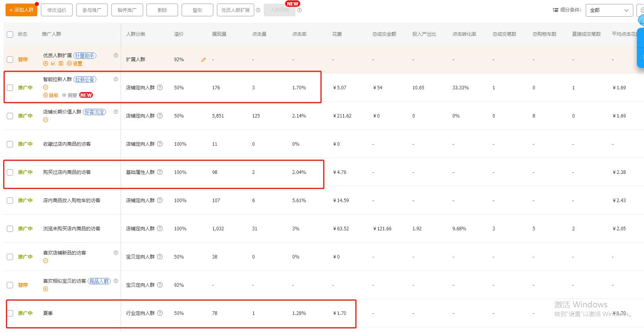This screenshot has width=644, height=332.
Task: Click the 点击率 column header
Action: 299,34
